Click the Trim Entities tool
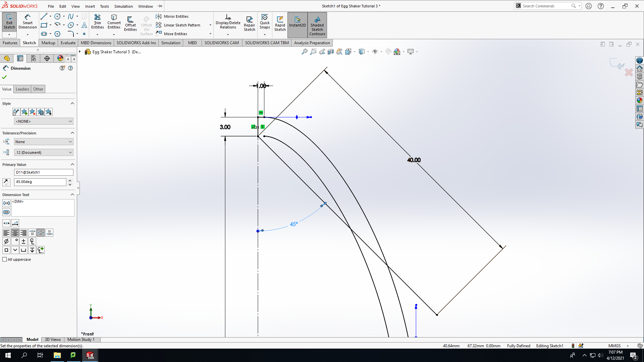The width and height of the screenshot is (644, 362). point(97,22)
